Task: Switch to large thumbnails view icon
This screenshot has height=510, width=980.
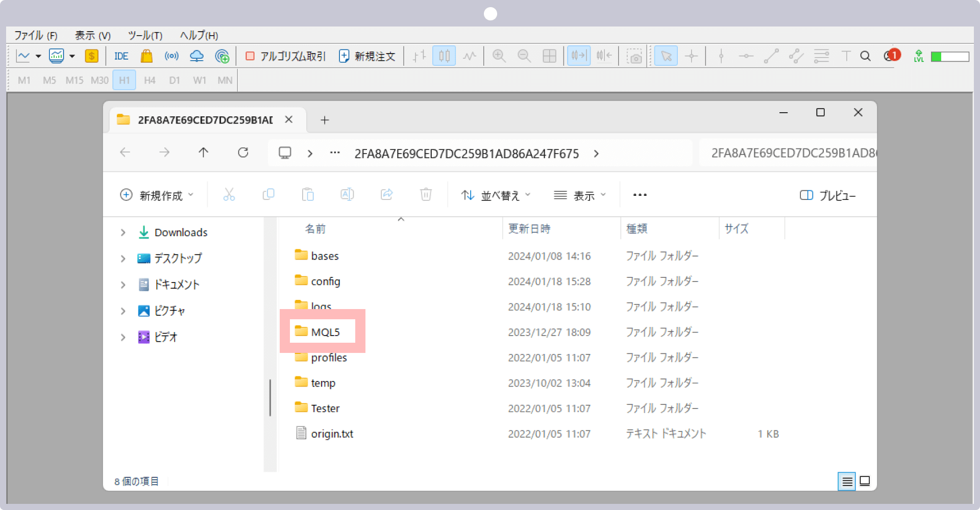Action: click(865, 481)
